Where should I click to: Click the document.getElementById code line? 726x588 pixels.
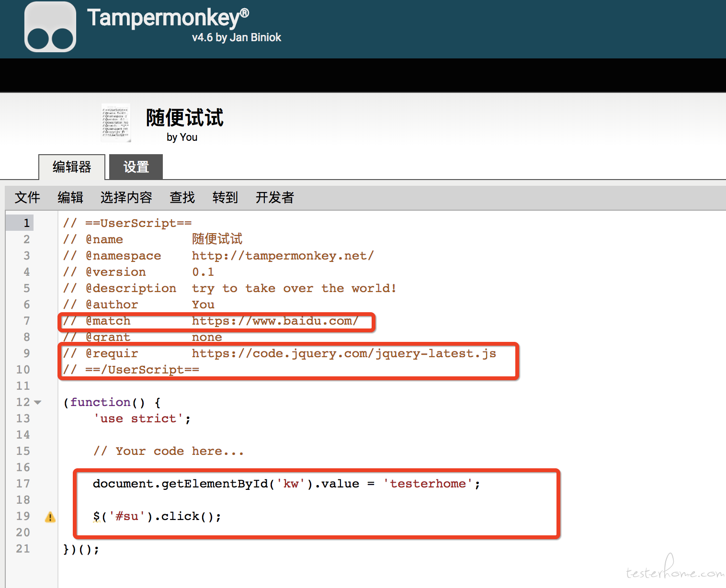pyautogui.click(x=286, y=484)
